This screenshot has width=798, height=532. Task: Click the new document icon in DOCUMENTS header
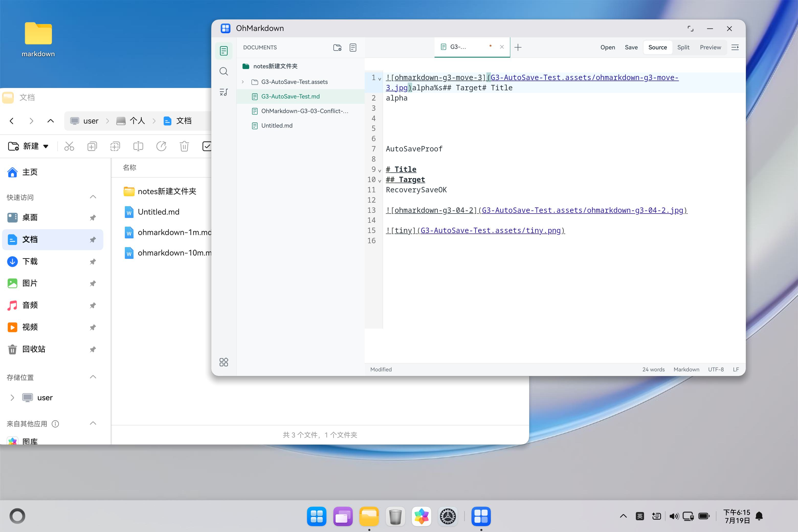click(x=353, y=48)
